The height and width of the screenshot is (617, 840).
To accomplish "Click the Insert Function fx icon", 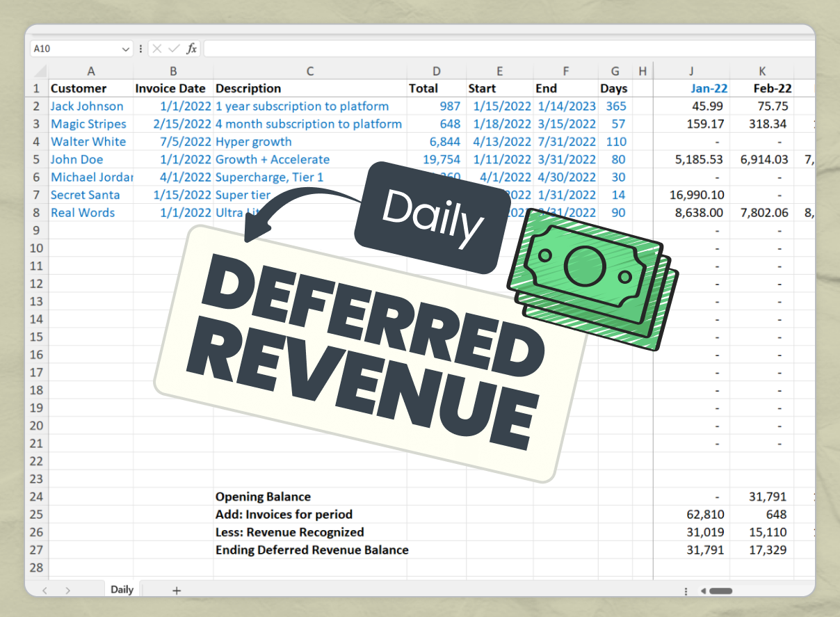I will pos(191,49).
